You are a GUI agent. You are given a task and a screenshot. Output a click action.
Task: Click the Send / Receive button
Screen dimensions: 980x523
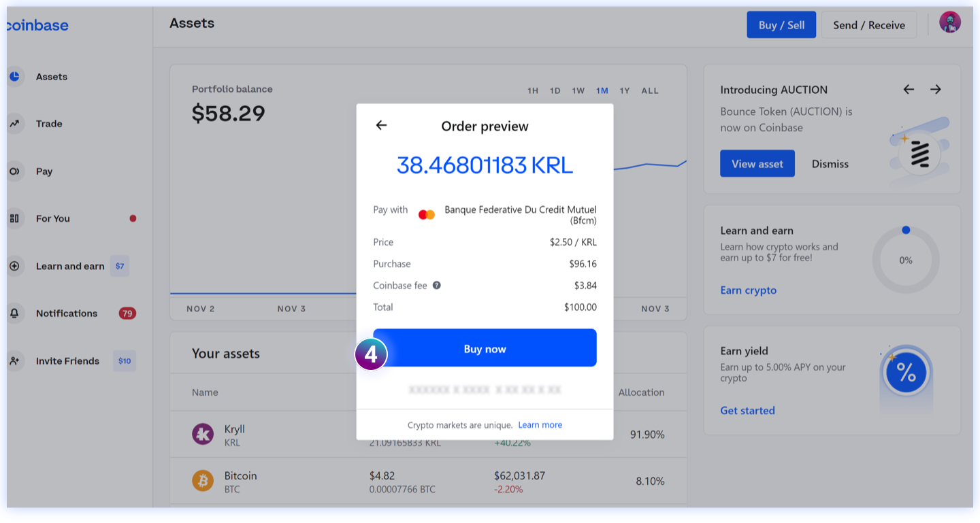tap(869, 25)
